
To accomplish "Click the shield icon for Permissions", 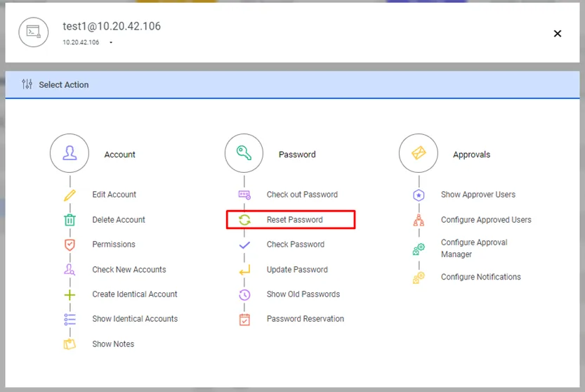I will tap(70, 245).
